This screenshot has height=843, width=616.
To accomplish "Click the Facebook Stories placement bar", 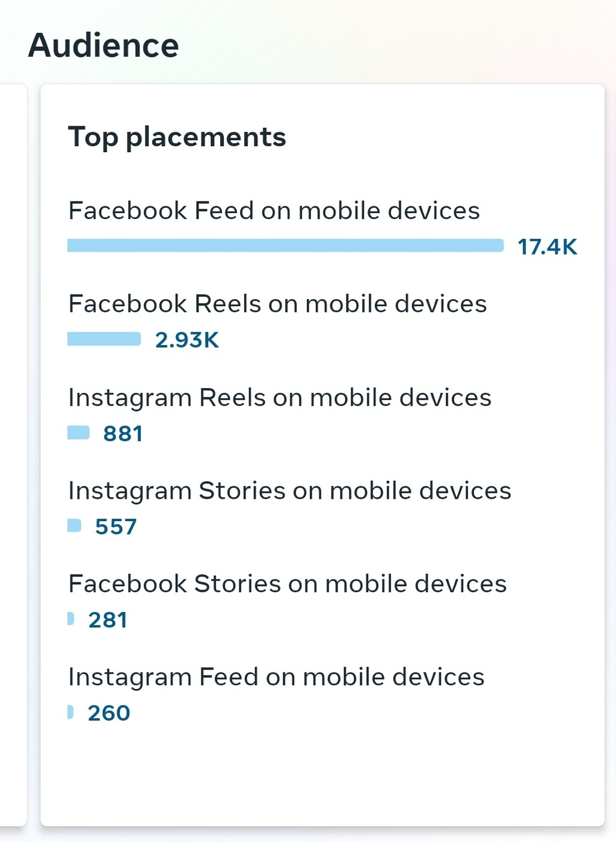I will point(70,619).
